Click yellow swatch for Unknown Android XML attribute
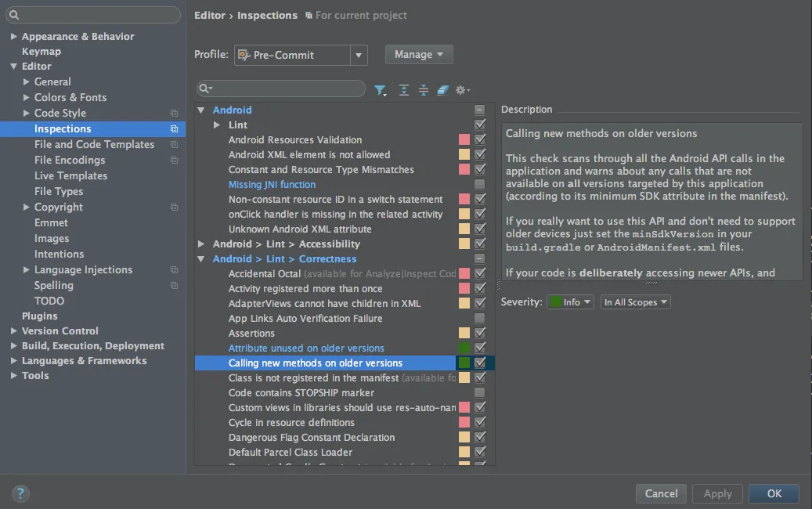Image resolution: width=812 pixels, height=509 pixels. [464, 229]
